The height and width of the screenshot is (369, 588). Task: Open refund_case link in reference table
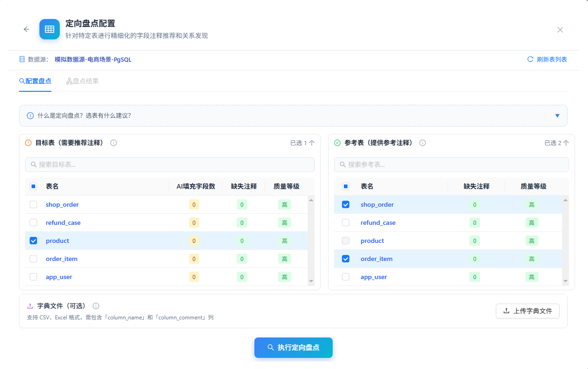point(378,223)
